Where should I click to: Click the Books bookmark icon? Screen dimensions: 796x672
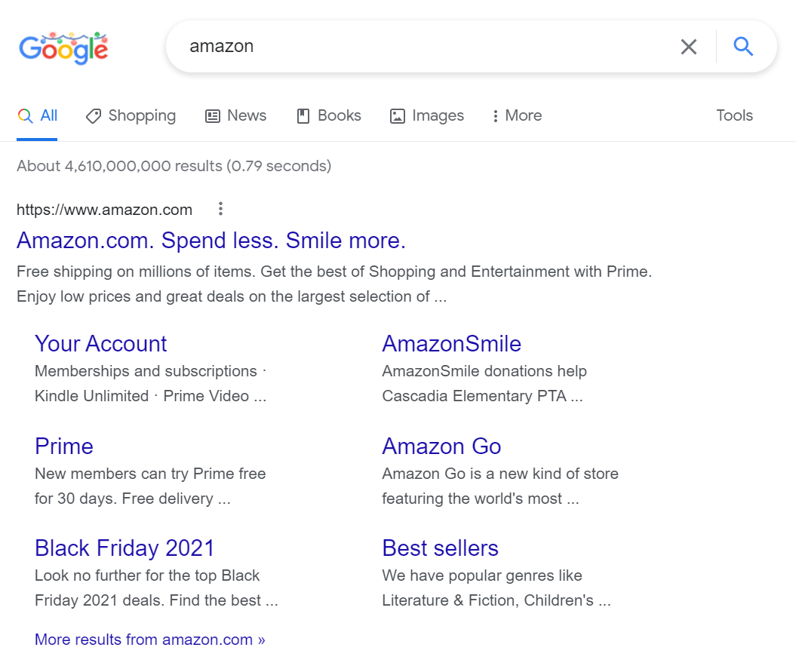point(303,115)
